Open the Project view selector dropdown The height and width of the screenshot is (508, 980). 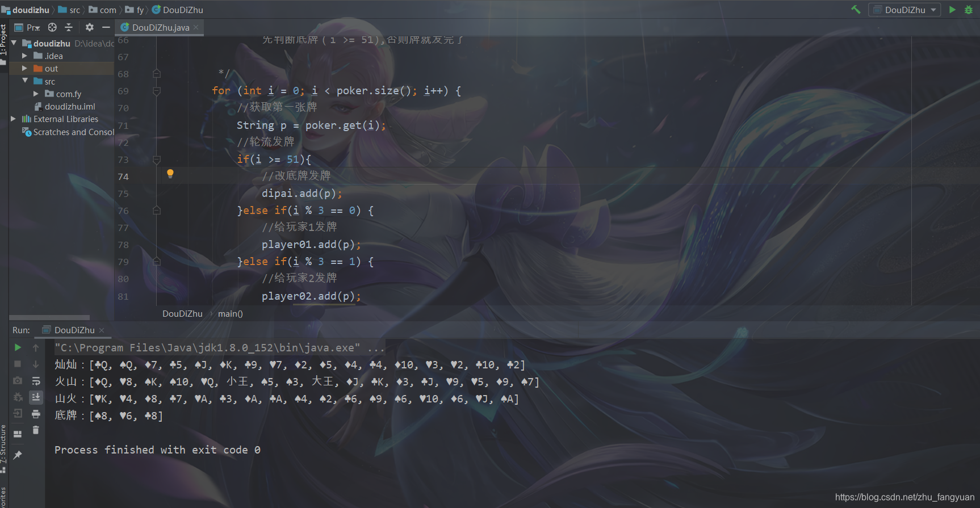click(28, 27)
